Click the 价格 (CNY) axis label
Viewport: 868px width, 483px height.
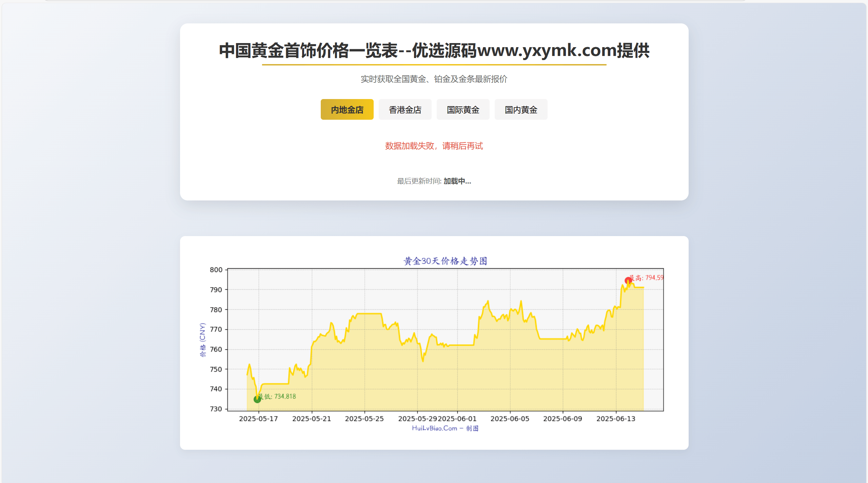(x=202, y=340)
